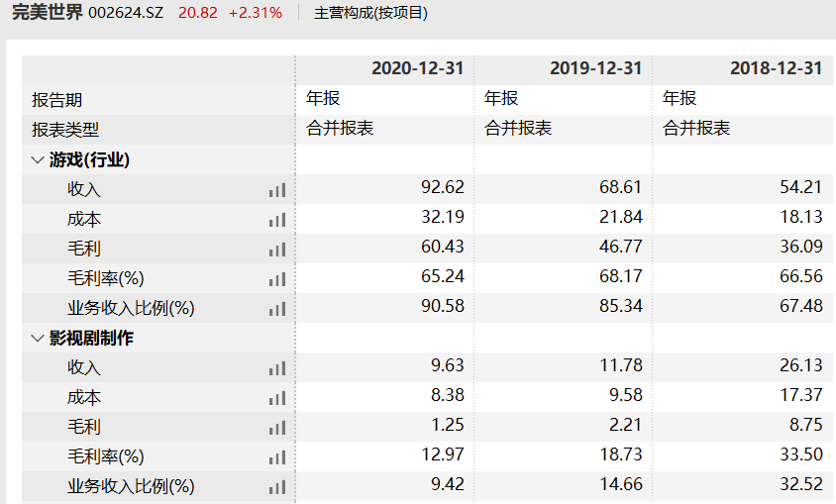Select the 报表类型 row label

(65, 130)
